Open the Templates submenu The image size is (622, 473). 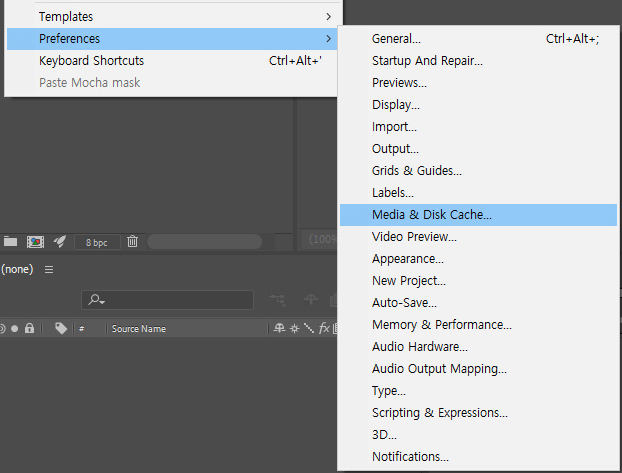172,17
